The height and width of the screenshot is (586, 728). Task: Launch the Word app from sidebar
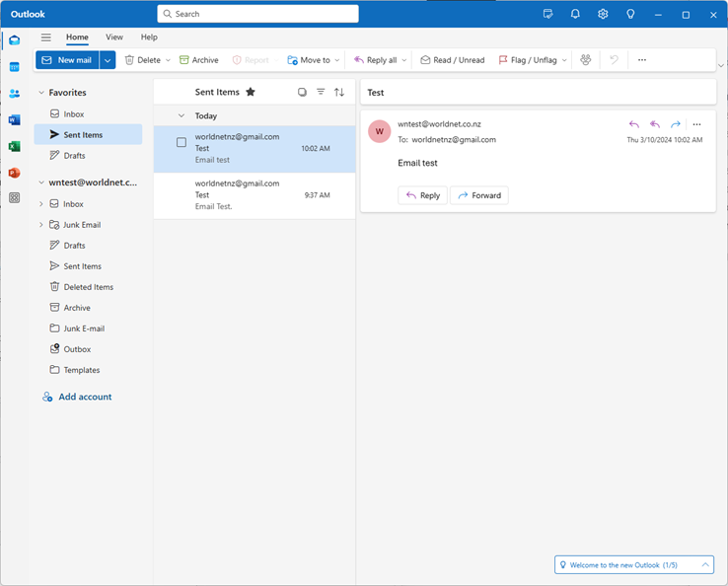click(14, 120)
